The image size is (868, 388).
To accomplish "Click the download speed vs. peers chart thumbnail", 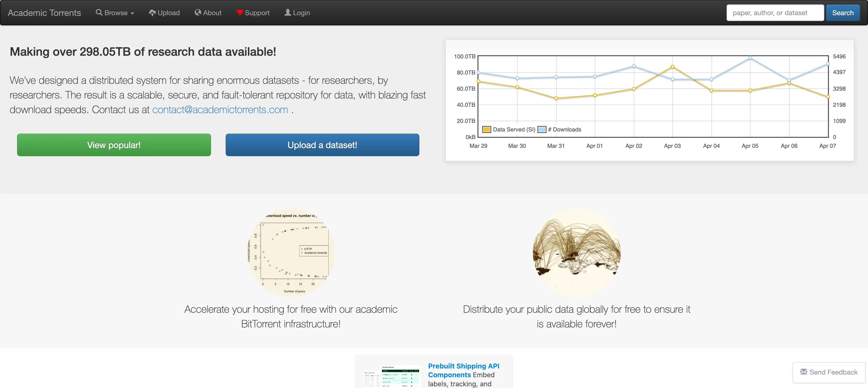I will pos(291,253).
